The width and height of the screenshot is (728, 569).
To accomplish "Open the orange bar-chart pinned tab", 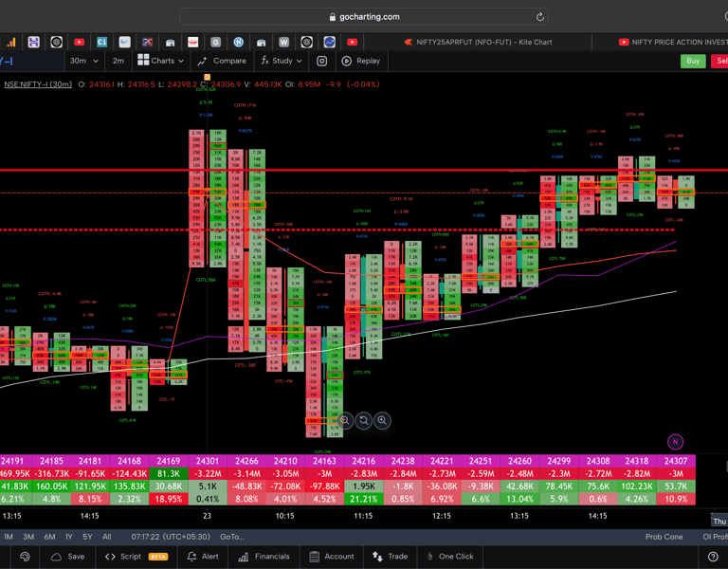I will click(x=10, y=43).
